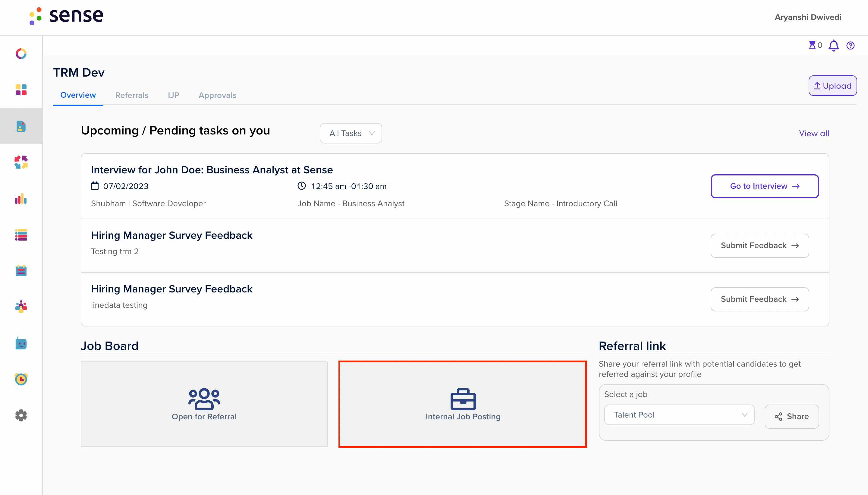Open the All Tasks filter dropdown

tap(351, 133)
